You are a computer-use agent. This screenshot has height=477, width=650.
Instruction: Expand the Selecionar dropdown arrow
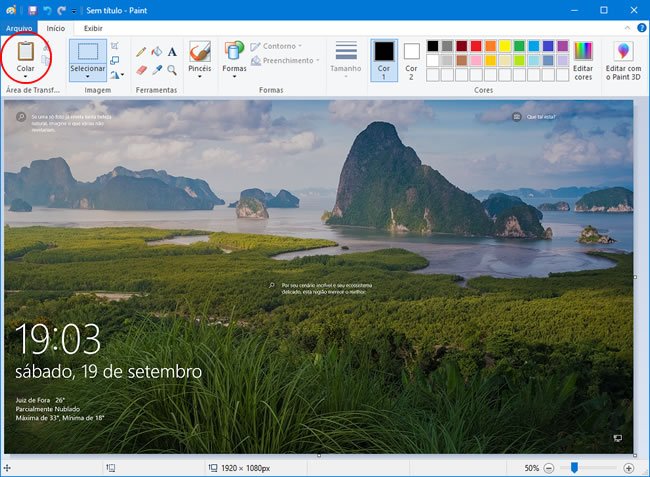pyautogui.click(x=88, y=76)
